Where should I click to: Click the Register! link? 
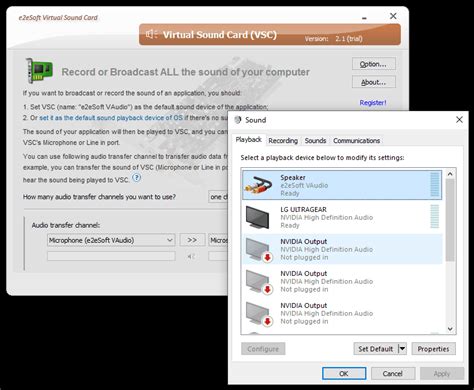373,103
